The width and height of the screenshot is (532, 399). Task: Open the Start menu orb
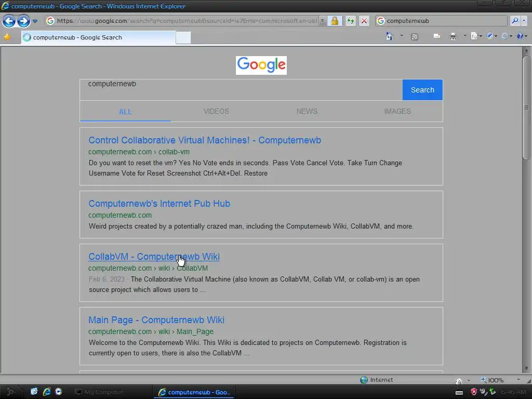(10, 392)
